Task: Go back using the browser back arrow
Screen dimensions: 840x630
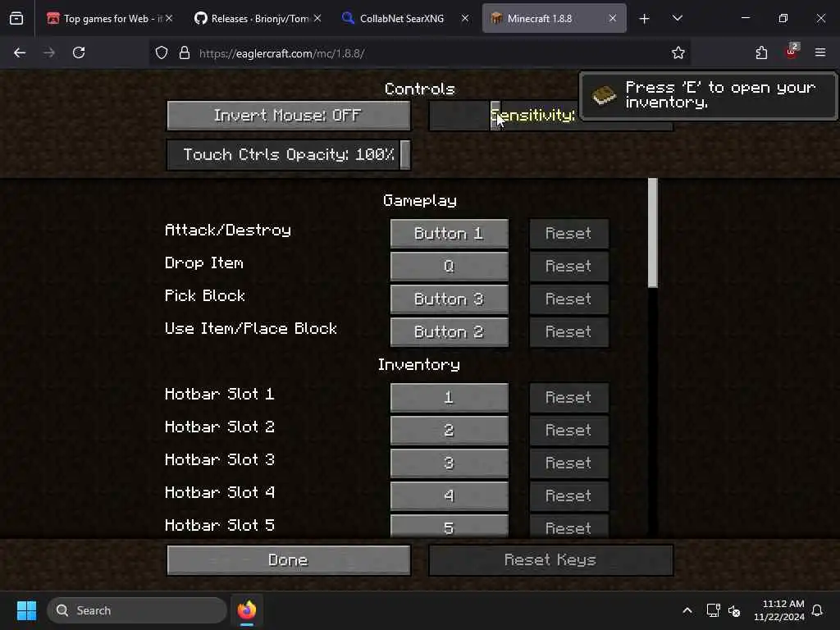Action: pyautogui.click(x=20, y=52)
